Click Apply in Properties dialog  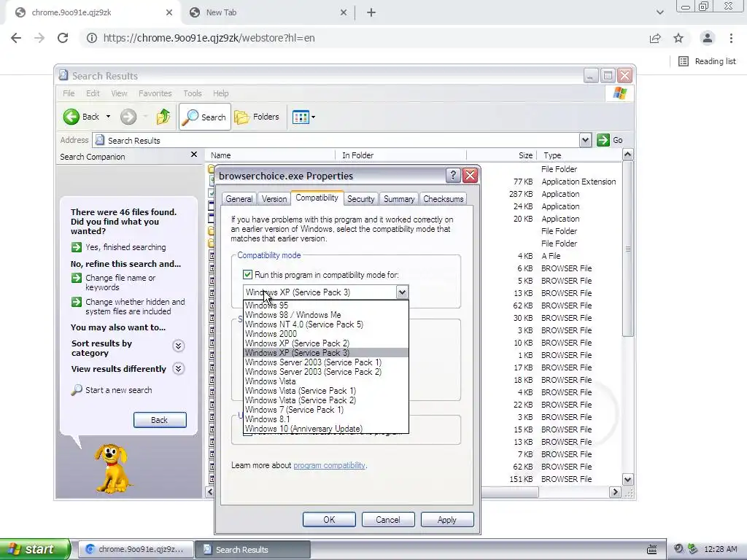tap(447, 519)
